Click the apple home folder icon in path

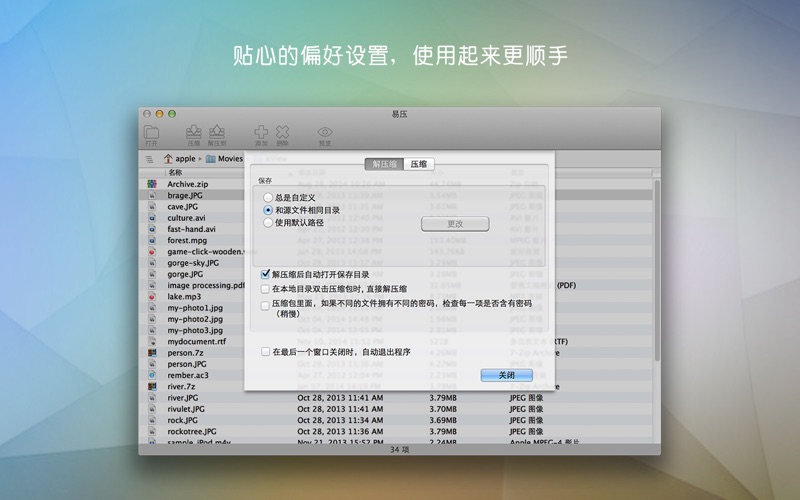click(169, 159)
